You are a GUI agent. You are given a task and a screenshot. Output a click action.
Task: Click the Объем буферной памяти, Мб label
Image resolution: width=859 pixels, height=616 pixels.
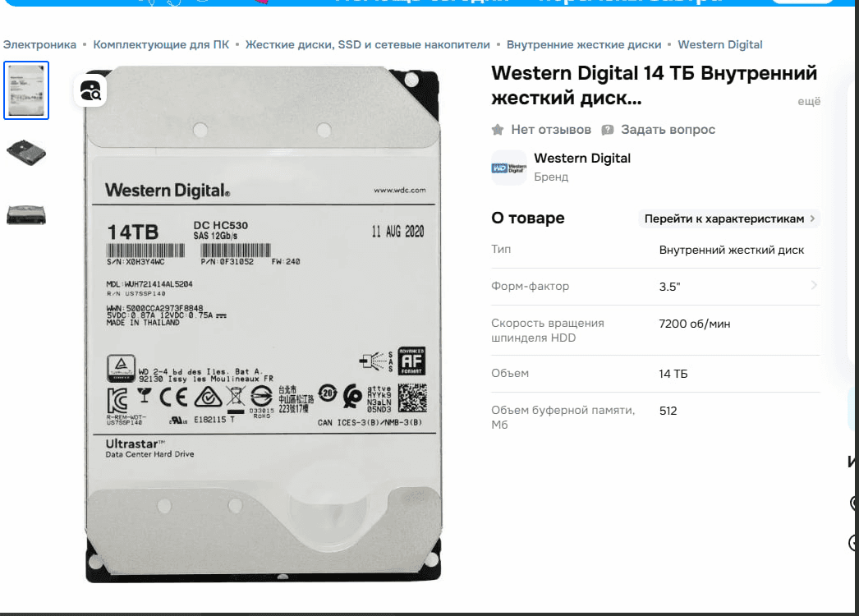click(563, 417)
